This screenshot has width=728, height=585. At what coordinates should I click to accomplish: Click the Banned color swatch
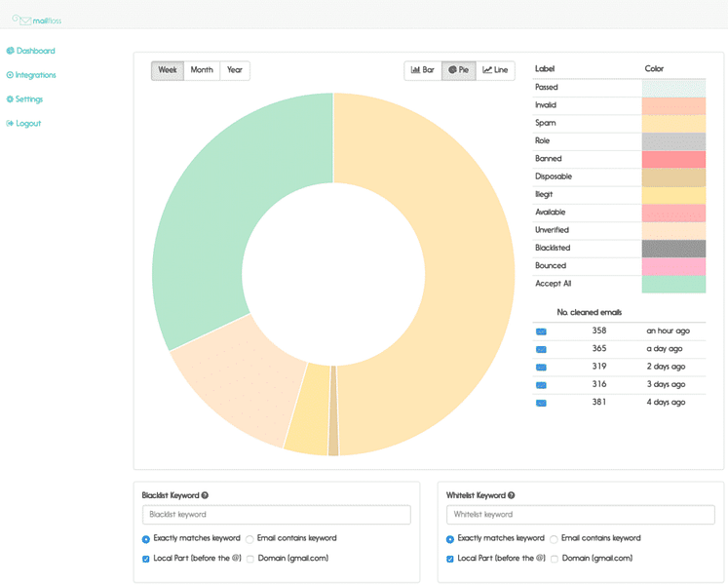673,159
